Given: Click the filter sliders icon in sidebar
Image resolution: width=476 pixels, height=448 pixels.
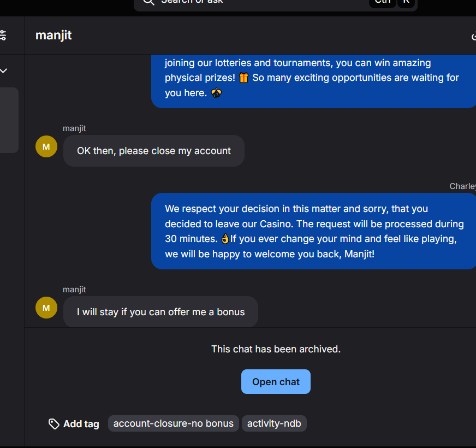Looking at the screenshot, I should pyautogui.click(x=3, y=36).
